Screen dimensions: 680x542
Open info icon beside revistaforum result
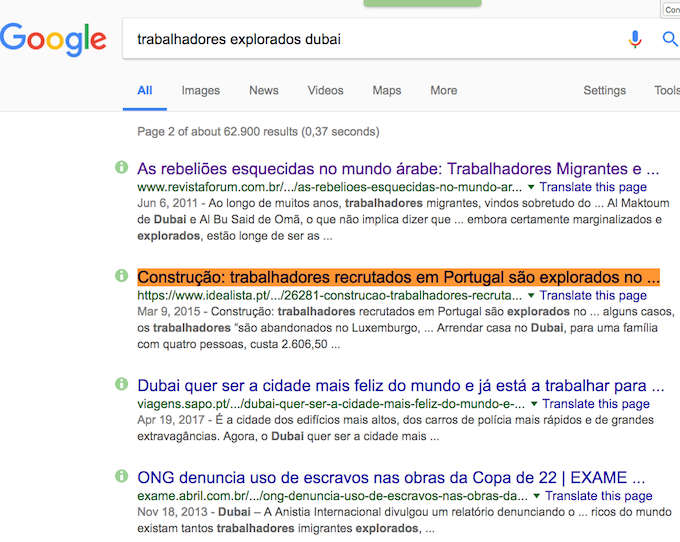[x=121, y=167]
